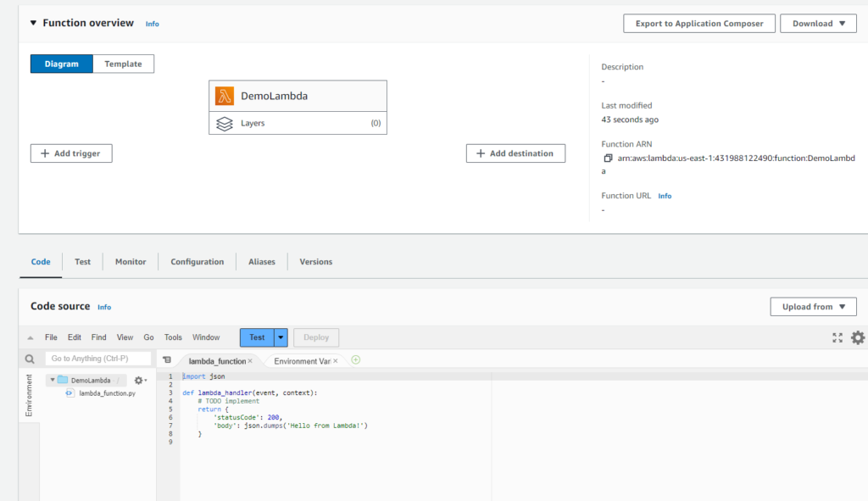This screenshot has width=868, height=501.
Task: Click the Deploy button
Action: [x=316, y=337]
